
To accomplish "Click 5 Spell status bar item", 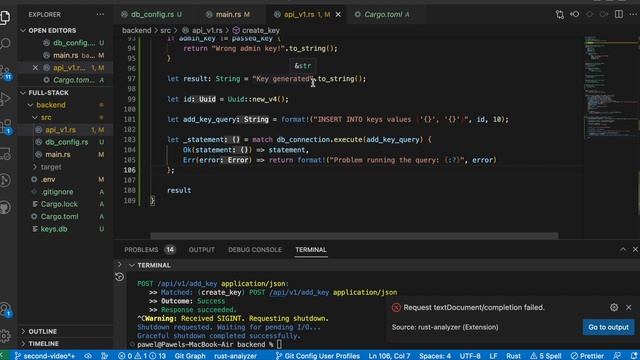I will [546, 356].
